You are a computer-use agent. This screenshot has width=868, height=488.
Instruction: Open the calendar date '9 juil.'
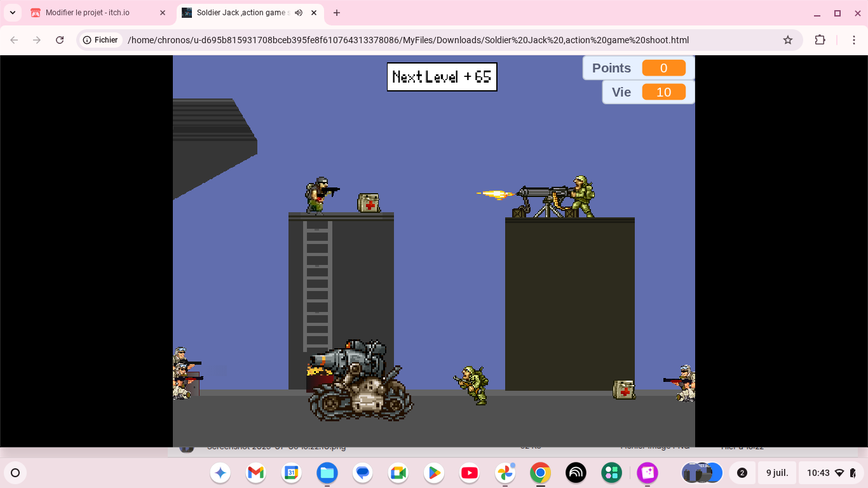[777, 473]
